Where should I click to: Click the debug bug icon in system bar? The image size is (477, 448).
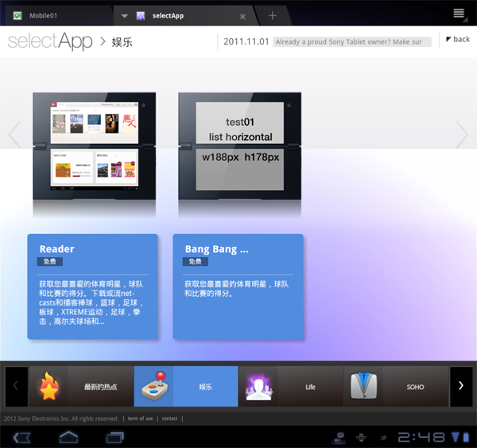tap(361, 438)
